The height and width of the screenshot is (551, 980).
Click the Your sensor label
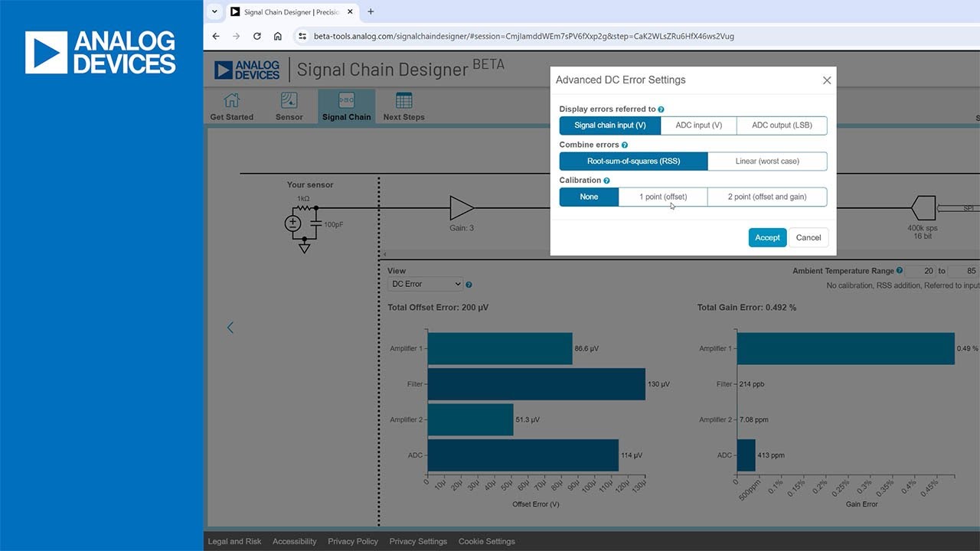click(310, 184)
